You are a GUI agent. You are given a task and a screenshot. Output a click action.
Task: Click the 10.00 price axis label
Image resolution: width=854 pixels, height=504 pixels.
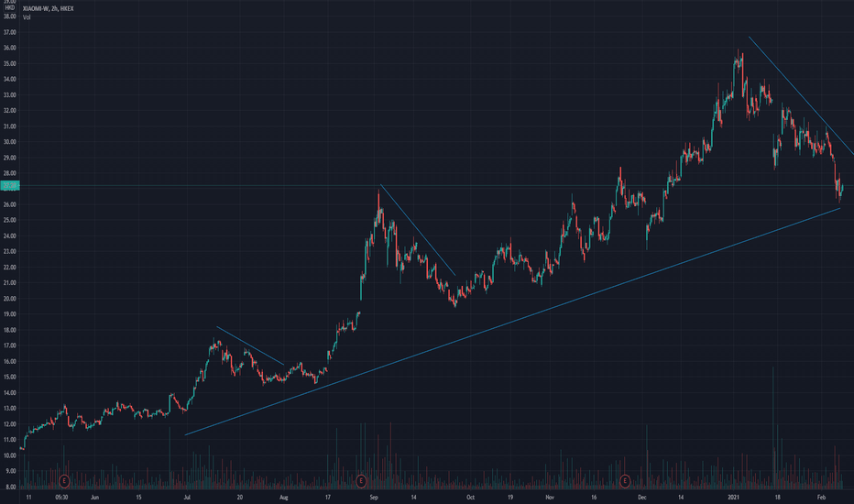coord(9,455)
